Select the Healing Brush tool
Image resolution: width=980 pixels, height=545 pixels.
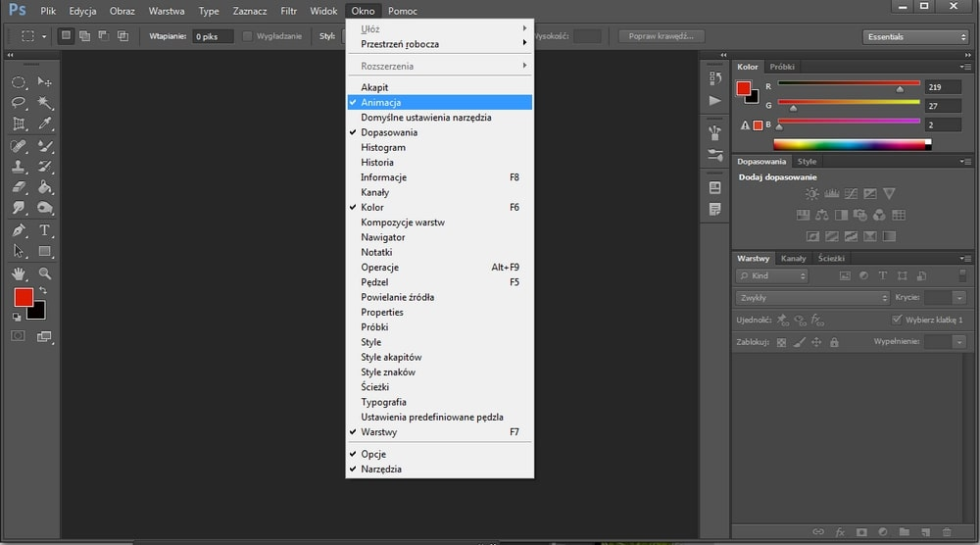tap(19, 146)
